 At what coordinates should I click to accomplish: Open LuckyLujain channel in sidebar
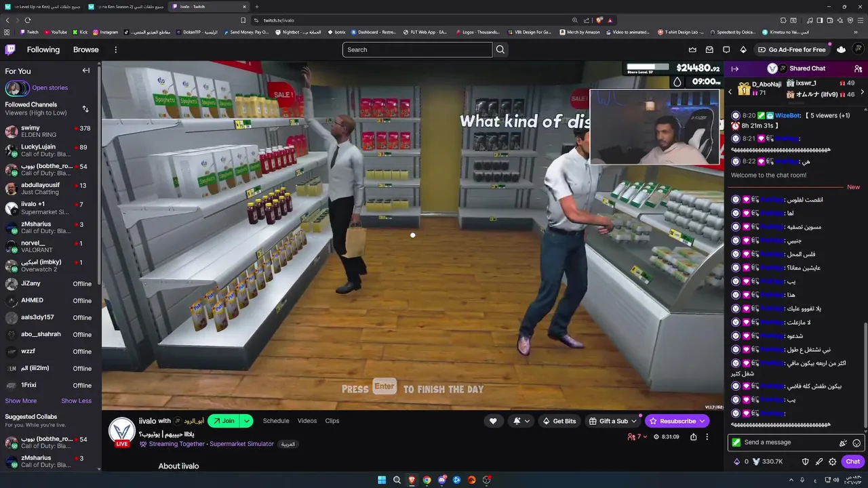click(49, 150)
